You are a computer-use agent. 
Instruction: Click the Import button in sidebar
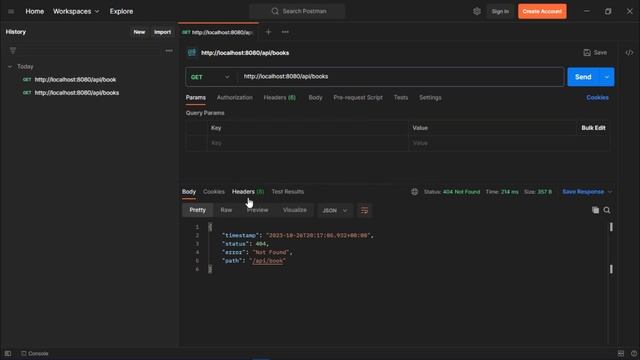pos(162,32)
